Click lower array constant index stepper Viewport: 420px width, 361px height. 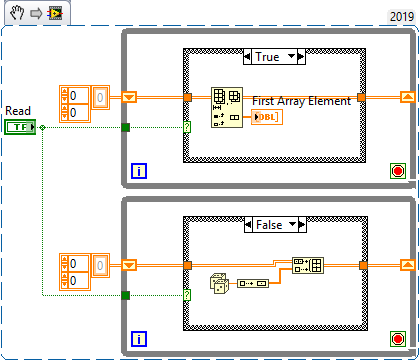pyautogui.click(x=64, y=264)
